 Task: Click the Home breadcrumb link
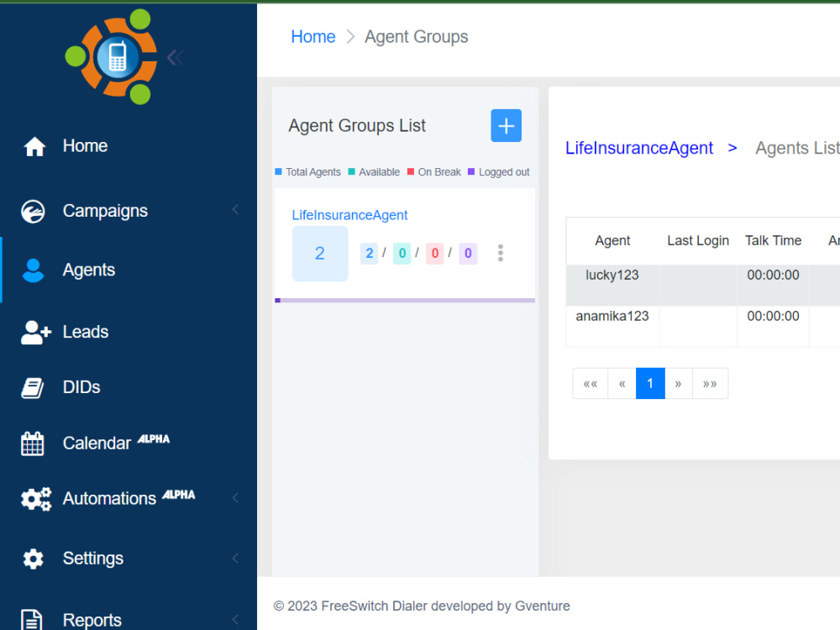point(312,36)
